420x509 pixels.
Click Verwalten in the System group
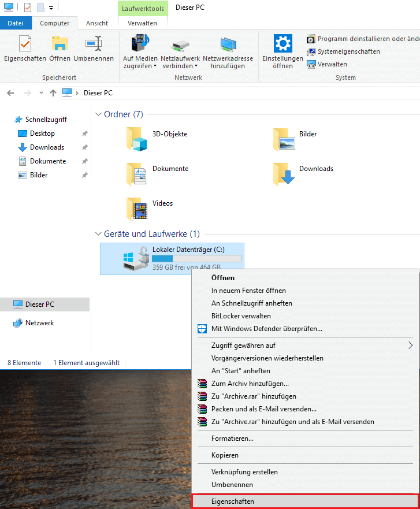click(327, 64)
